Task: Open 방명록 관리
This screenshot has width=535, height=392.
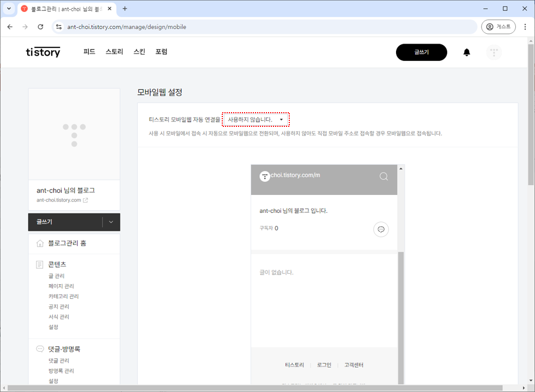Action: (61, 371)
